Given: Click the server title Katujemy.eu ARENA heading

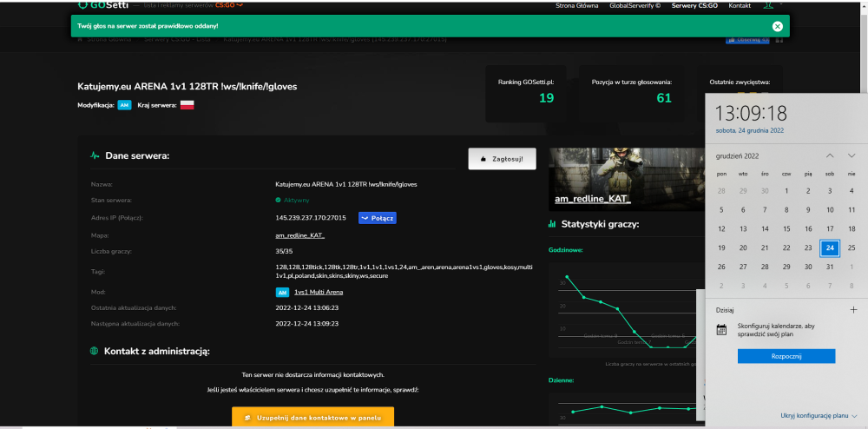Looking at the screenshot, I should tap(188, 87).
